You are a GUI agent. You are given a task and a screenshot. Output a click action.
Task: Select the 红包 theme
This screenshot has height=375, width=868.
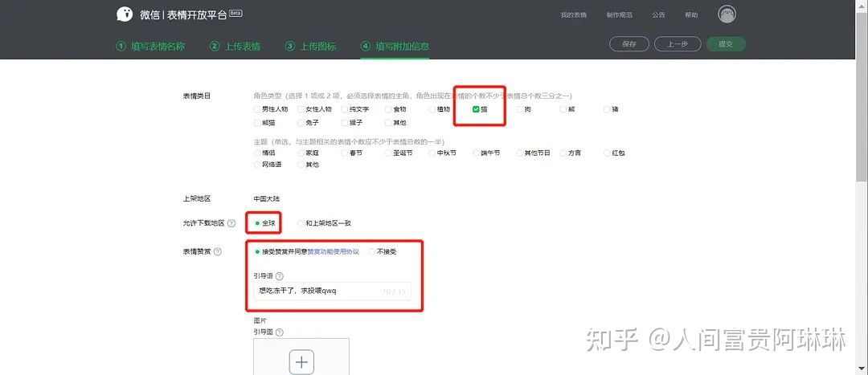(608, 153)
